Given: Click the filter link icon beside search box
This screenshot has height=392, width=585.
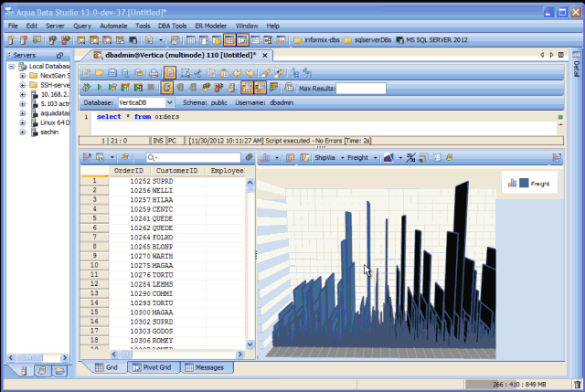Looking at the screenshot, I should 249,157.
